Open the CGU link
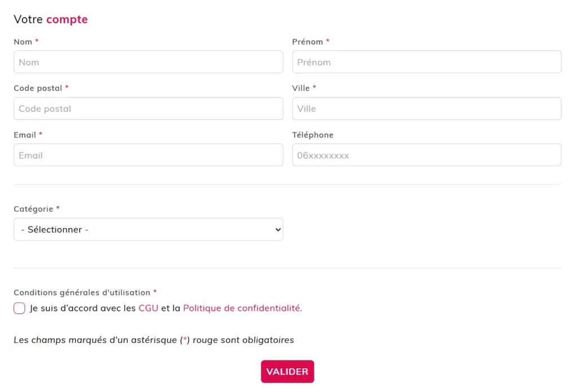Screen dimensions: 577x392 click(x=148, y=308)
